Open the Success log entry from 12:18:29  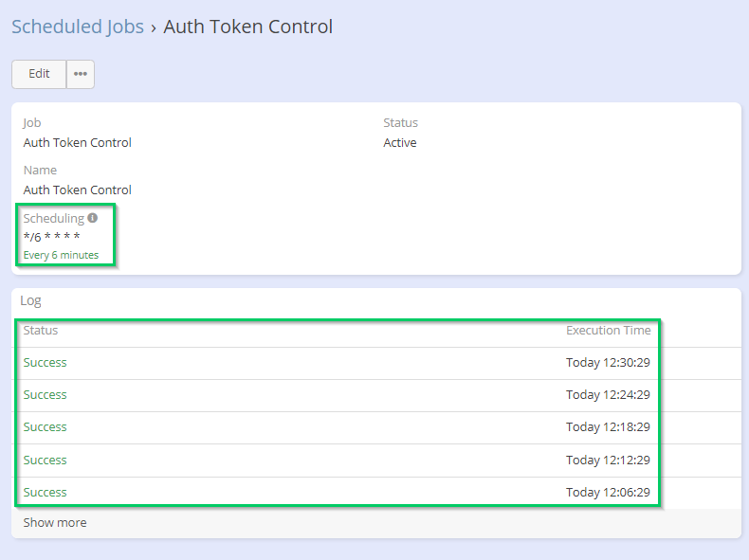click(x=45, y=426)
